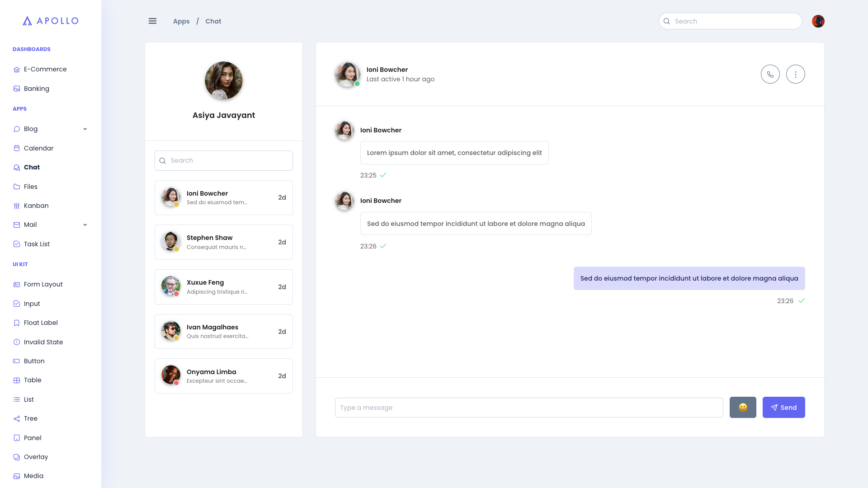Open the Task List menu item
This screenshot has height=488, width=868.
click(37, 244)
